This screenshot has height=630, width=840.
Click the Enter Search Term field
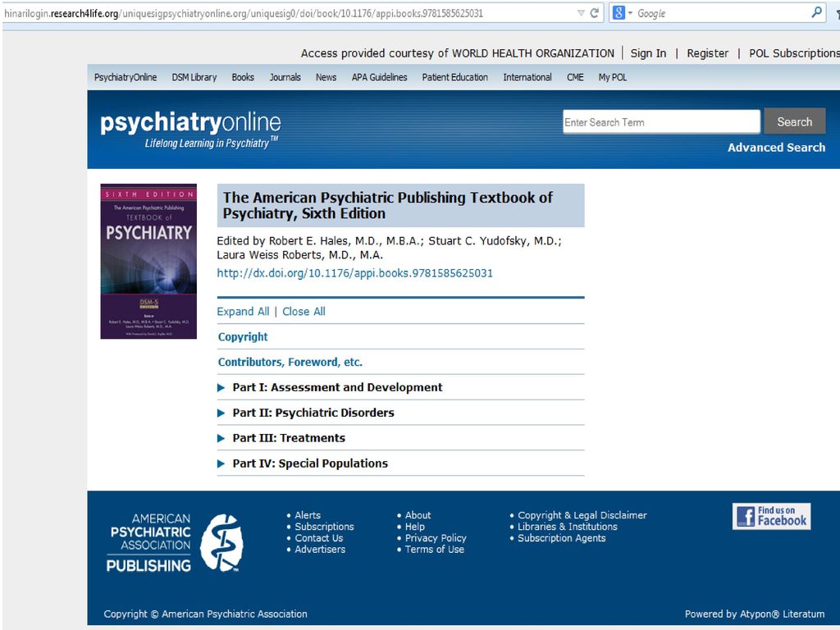[x=661, y=121]
